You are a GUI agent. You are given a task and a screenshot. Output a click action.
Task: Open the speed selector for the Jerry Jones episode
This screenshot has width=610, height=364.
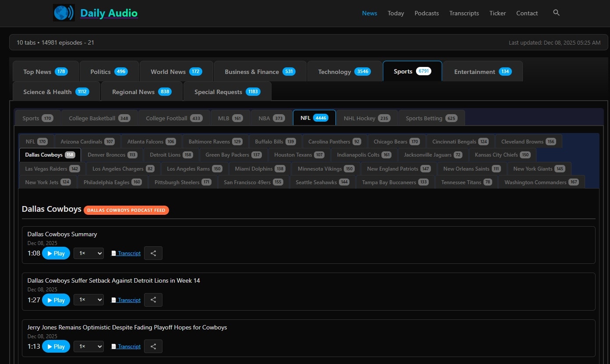coord(88,346)
